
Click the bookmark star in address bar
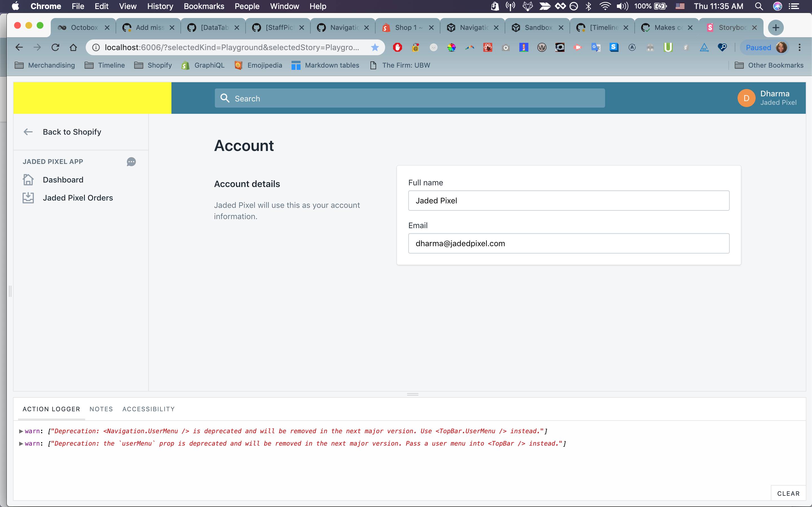375,48
